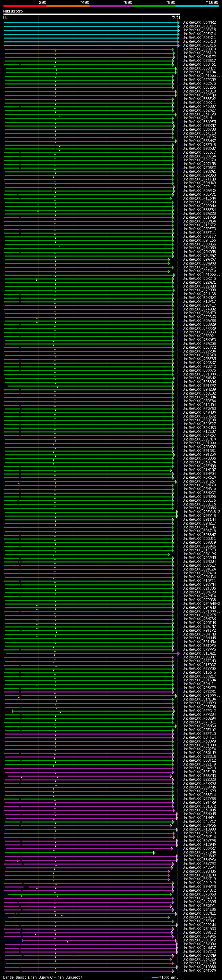The image size is (222, 980).
Task: Click the arrowhead ending the C5YKV9 alignment bar
Action: coord(176,114)
